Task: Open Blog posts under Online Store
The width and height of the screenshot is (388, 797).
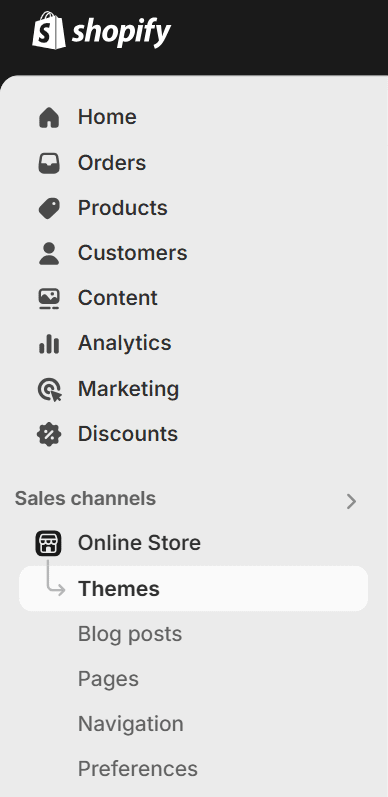Action: pyautogui.click(x=130, y=634)
